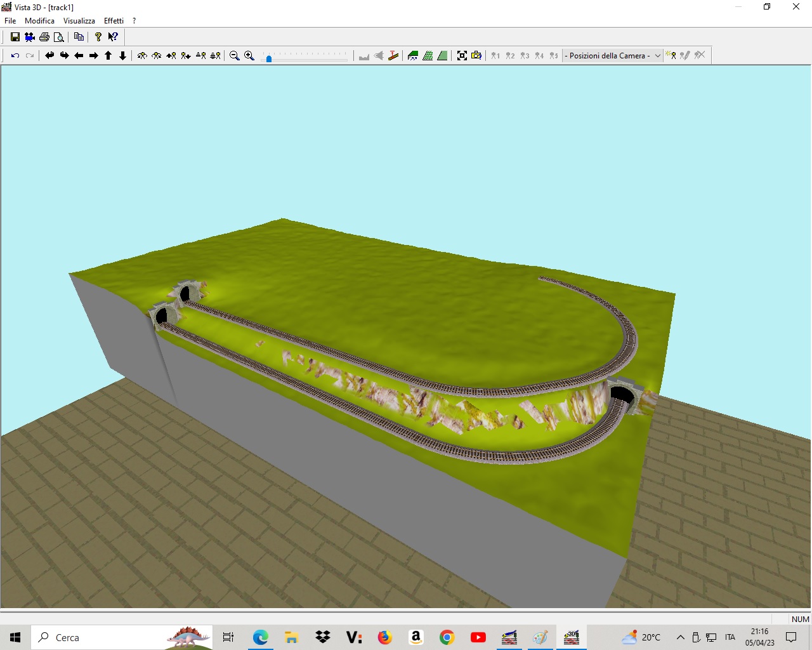Move camera with the right arrow icon
Image resolution: width=812 pixels, height=650 pixels.
pyautogui.click(x=93, y=56)
